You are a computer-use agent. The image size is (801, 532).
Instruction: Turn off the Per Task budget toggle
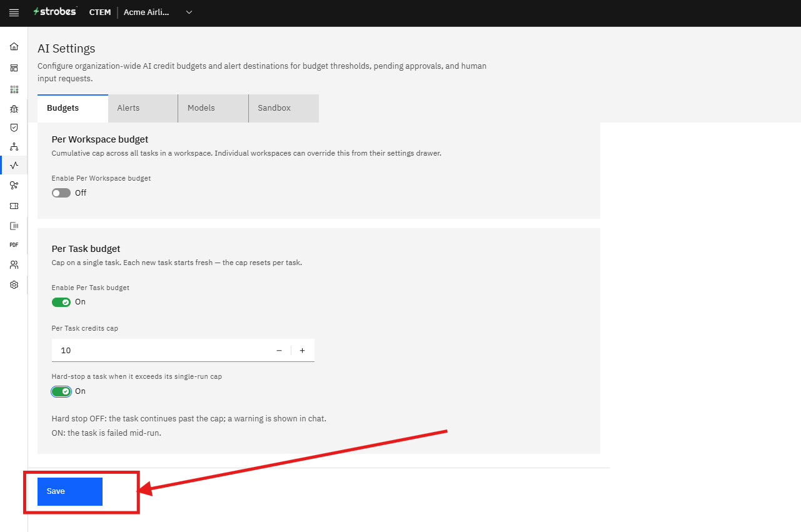(x=61, y=302)
